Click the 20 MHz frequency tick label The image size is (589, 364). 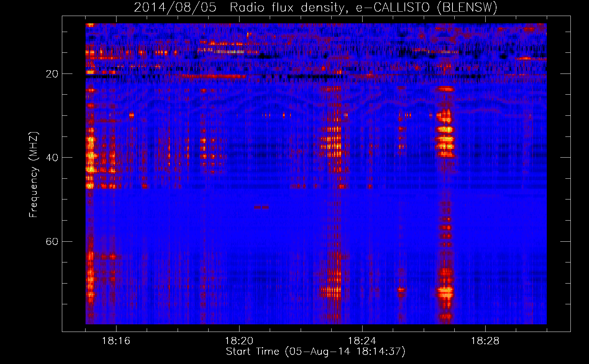[x=52, y=74]
